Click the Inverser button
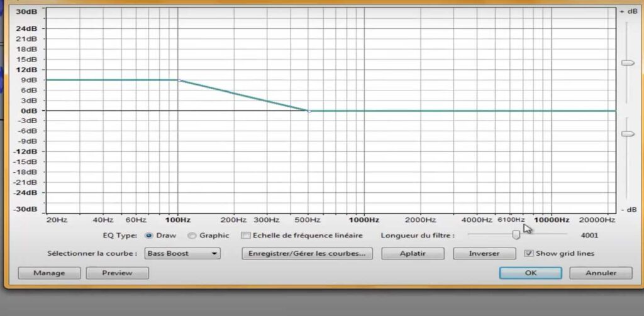Image resolution: width=644 pixels, height=316 pixels. [484, 254]
